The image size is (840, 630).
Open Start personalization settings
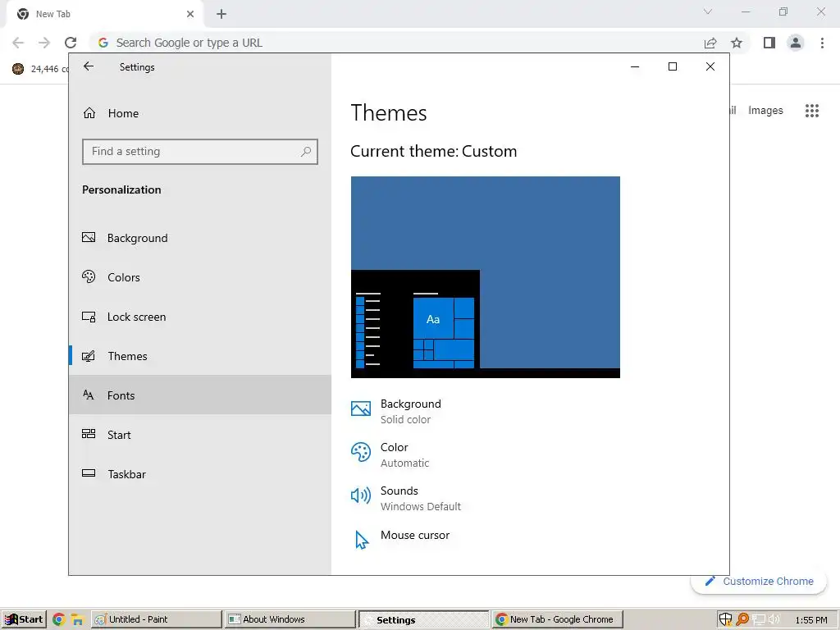[x=200, y=435]
